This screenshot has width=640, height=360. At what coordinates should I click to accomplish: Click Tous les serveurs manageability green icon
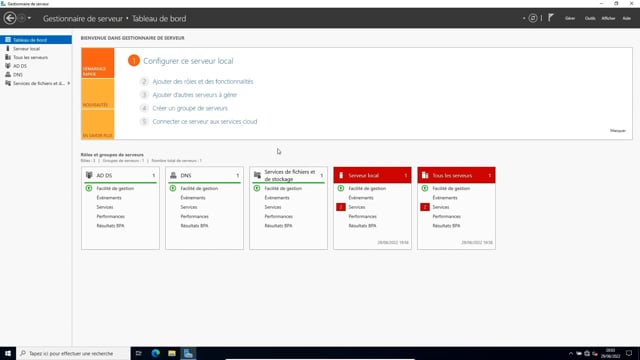[x=425, y=188]
